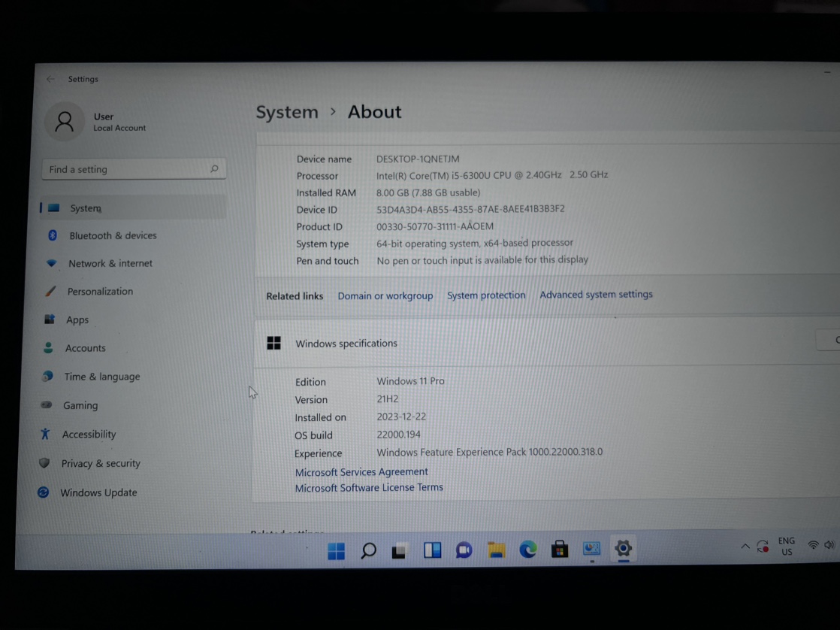Select device name DESKTOP-1QNETJM text

(418, 159)
